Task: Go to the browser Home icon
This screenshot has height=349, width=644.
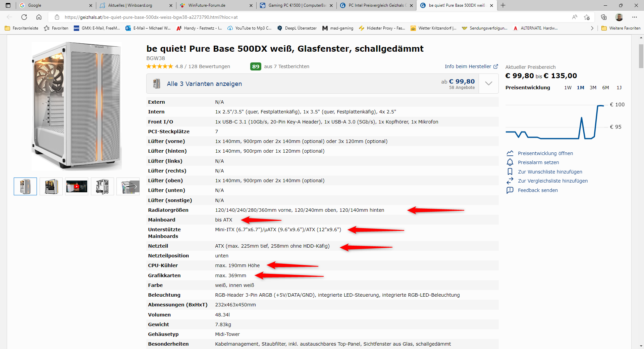Action: click(39, 17)
